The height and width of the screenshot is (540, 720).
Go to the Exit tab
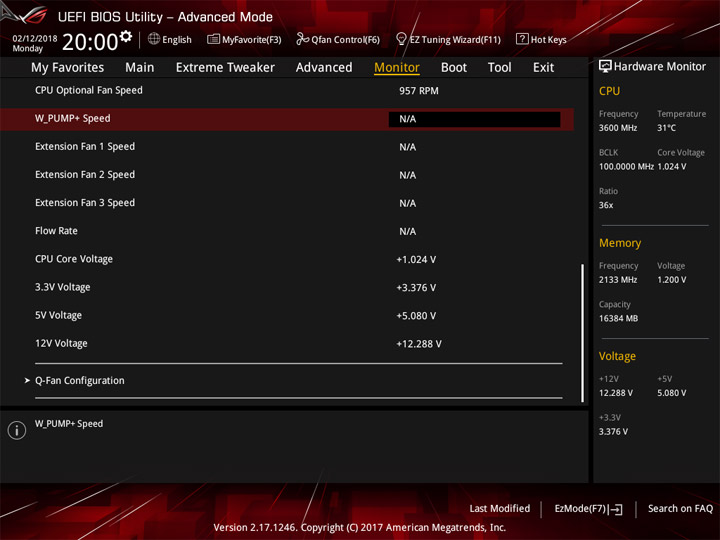[x=543, y=68]
